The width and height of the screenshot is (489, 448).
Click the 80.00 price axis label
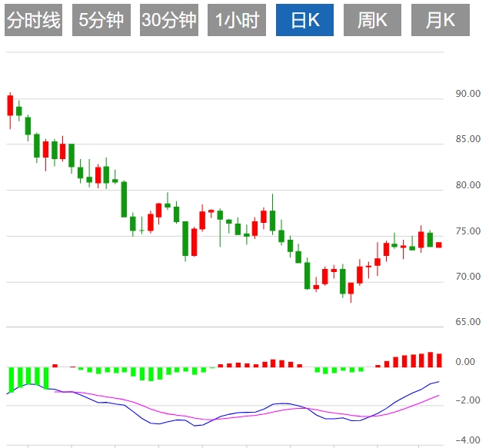tap(467, 185)
